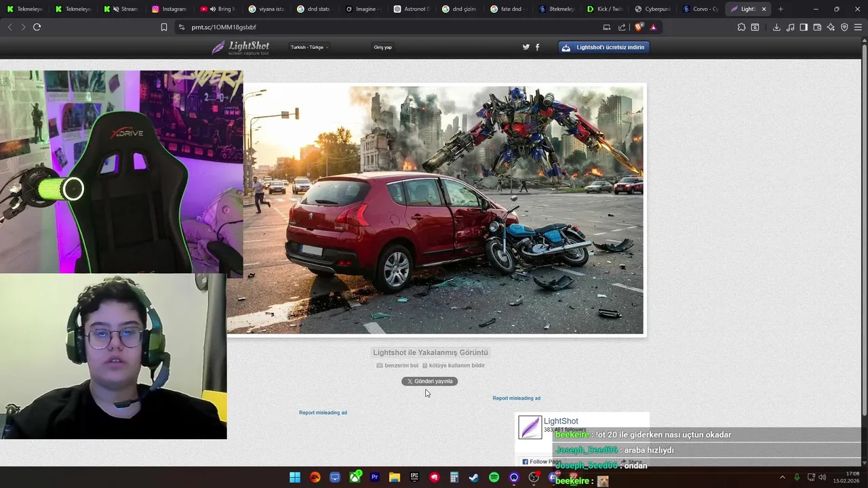This screenshot has height=488, width=868.
Task: Click the crashed car screenshot image
Action: pyautogui.click(x=435, y=209)
